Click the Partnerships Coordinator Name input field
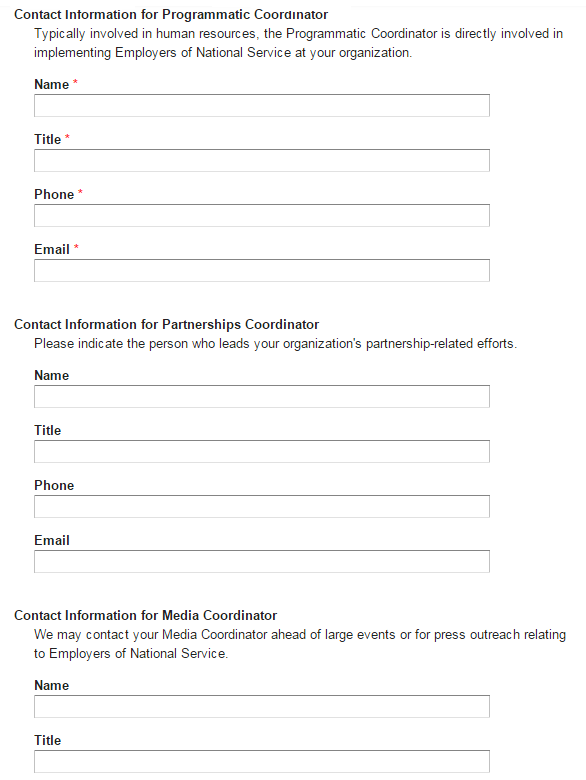Image resolution: width=586 pixels, height=780 pixels. tap(262, 396)
